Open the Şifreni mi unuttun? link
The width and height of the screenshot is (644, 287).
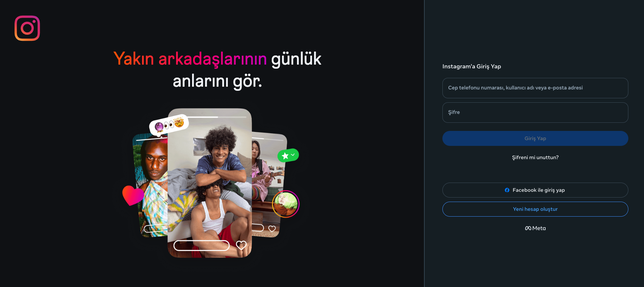[535, 157]
